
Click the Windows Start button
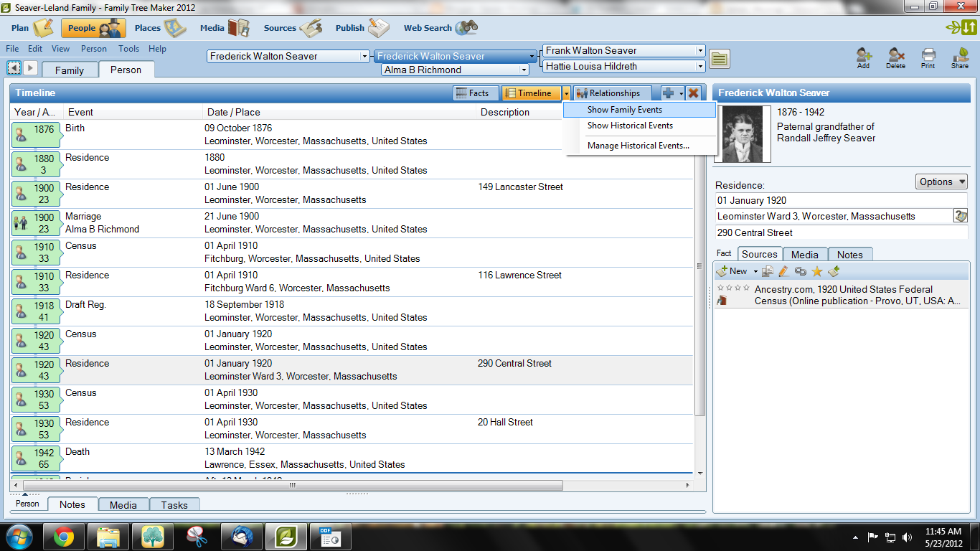pos(19,537)
